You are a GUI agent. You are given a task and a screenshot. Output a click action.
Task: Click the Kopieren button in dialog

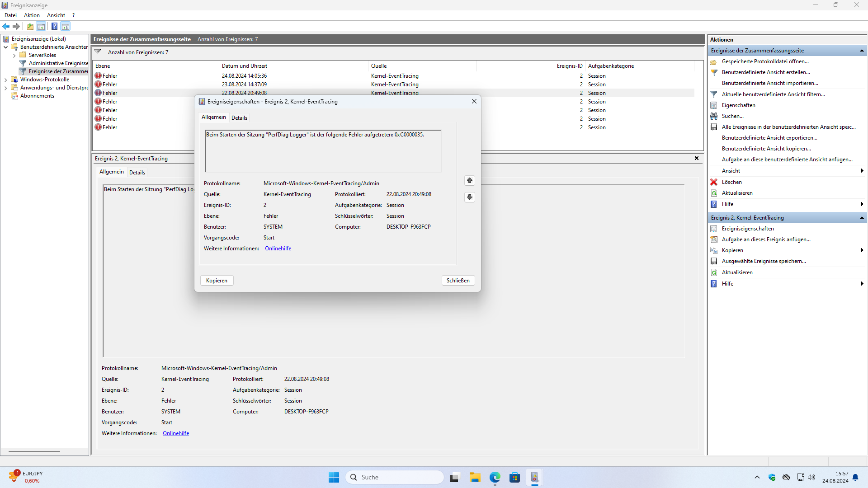click(217, 281)
